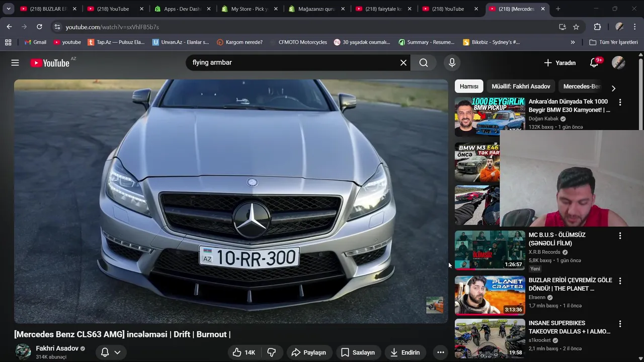644x362 pixels.
Task: Open Gmail bookmark
Action: [x=35, y=42]
